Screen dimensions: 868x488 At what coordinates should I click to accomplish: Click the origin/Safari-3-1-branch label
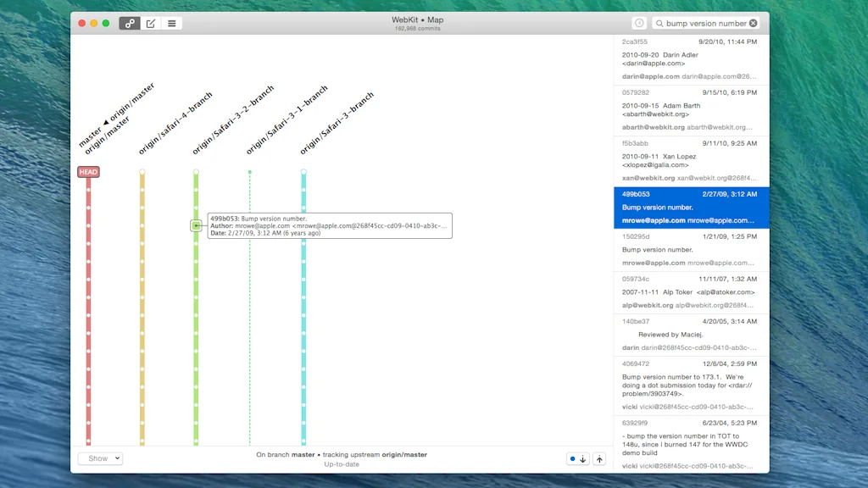[x=286, y=119]
